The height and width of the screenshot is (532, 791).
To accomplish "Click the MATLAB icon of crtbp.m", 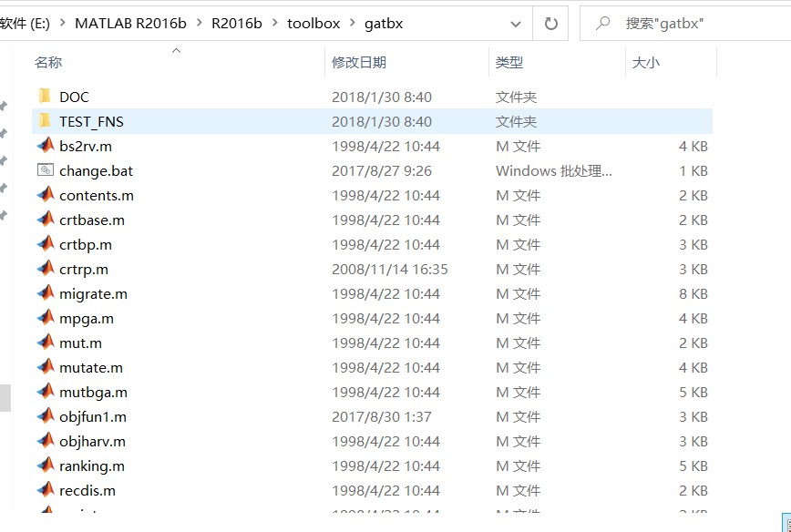I will point(46,244).
